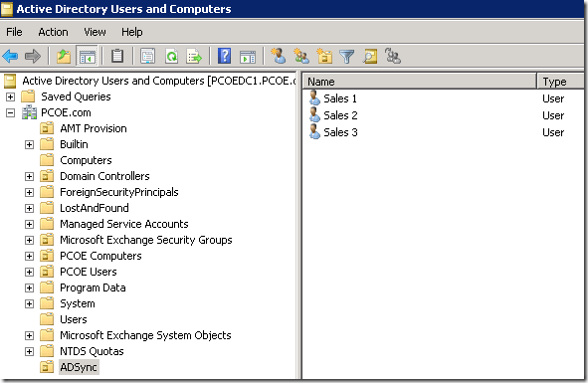
Task: Refresh the view with green arrow icon
Action: [171, 57]
